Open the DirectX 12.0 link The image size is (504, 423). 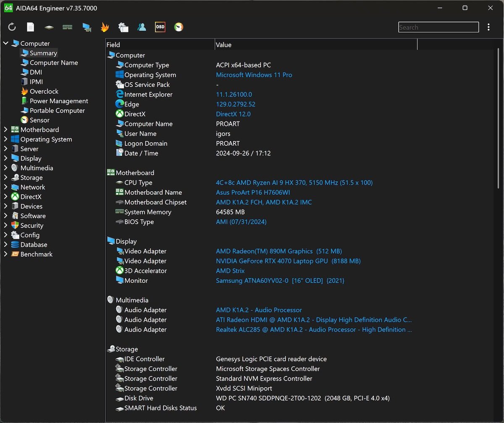233,114
